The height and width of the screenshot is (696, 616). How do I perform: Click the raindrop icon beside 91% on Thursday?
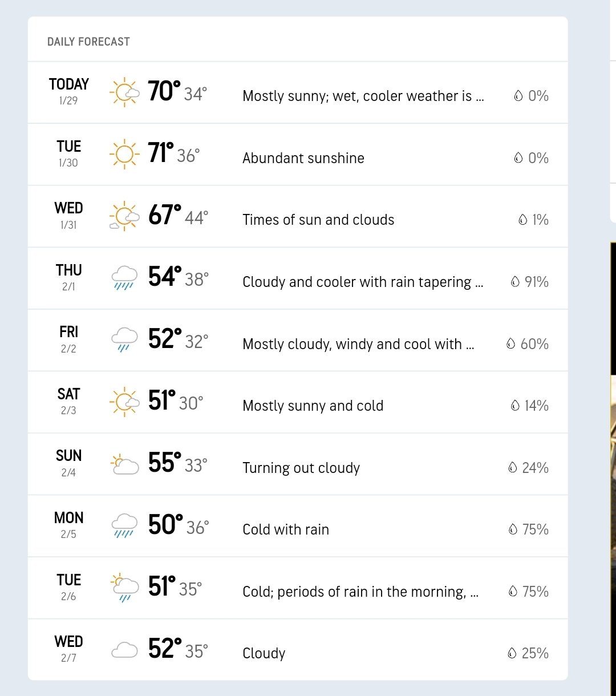pyautogui.click(x=515, y=281)
